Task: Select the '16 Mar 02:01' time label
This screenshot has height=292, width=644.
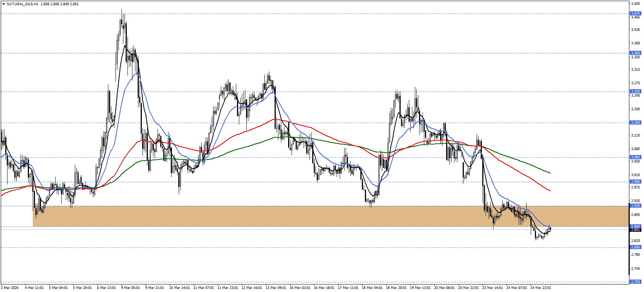Action: click(x=300, y=288)
